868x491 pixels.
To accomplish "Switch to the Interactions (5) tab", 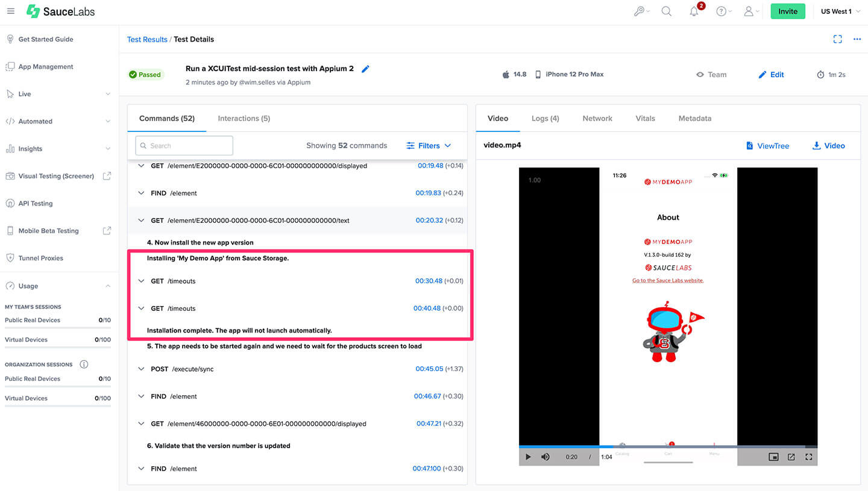I will (244, 119).
